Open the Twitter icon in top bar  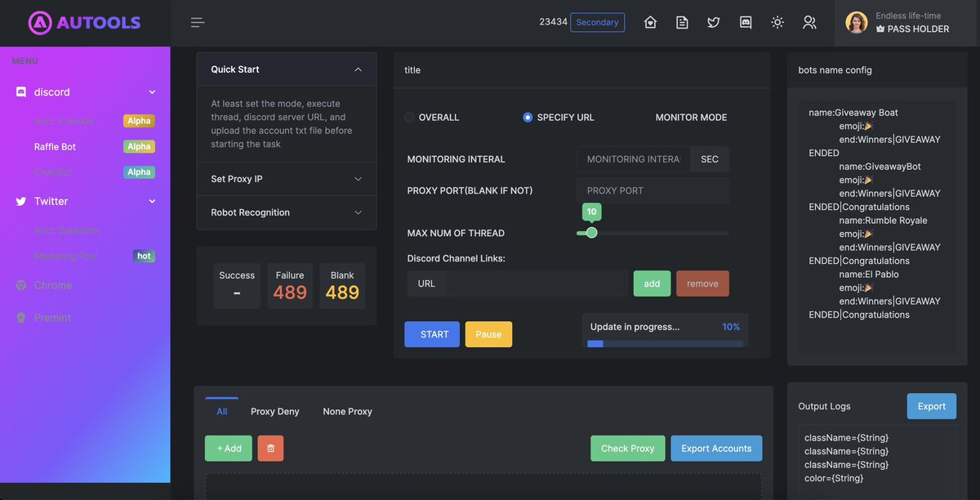[714, 23]
